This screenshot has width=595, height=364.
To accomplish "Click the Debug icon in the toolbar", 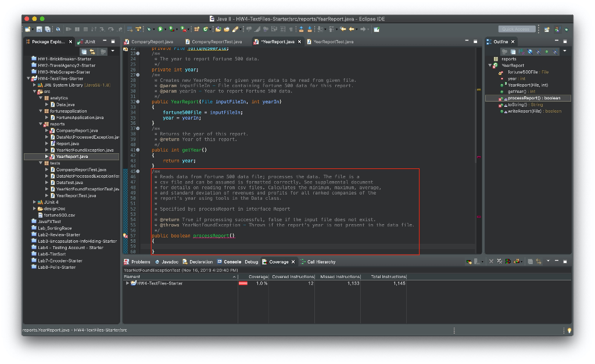I will click(149, 29).
